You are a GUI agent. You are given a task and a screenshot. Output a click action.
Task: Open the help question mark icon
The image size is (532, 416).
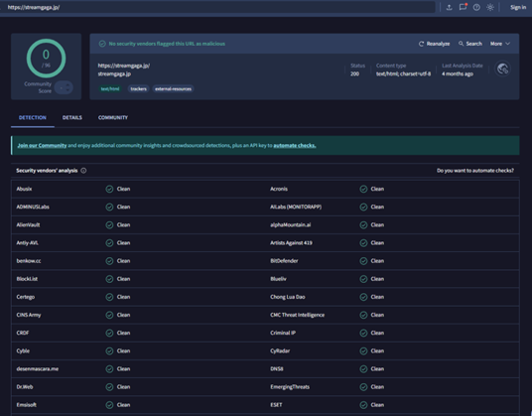click(476, 7)
